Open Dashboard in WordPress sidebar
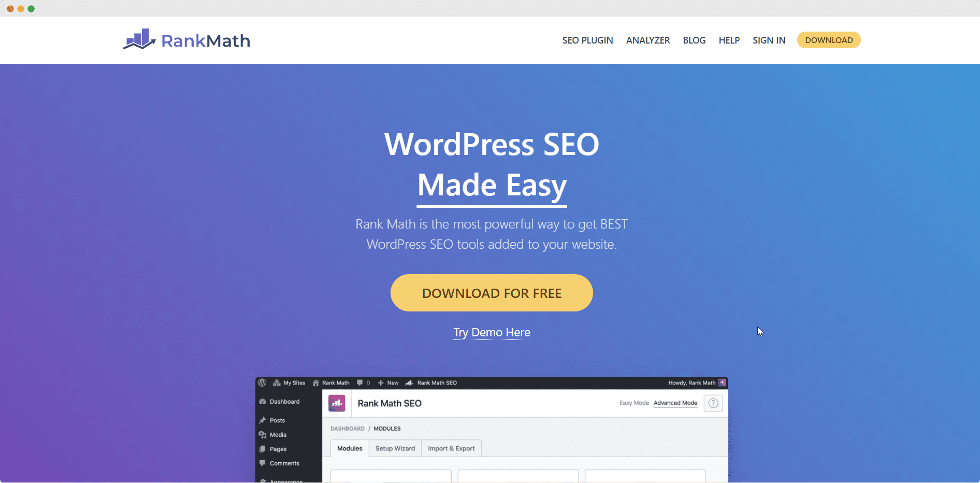This screenshot has height=483, width=980. (280, 402)
